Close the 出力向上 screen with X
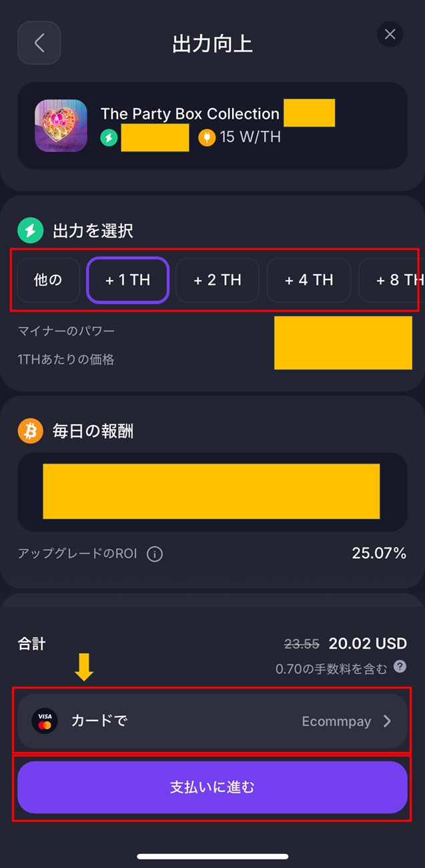This screenshot has width=425, height=868. [390, 35]
